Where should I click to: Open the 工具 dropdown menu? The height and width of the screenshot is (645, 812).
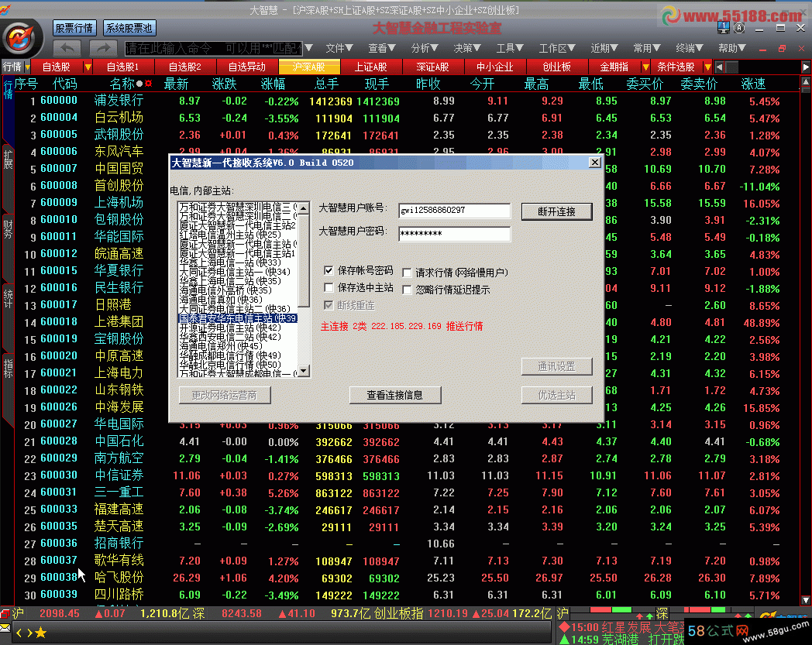coord(510,48)
